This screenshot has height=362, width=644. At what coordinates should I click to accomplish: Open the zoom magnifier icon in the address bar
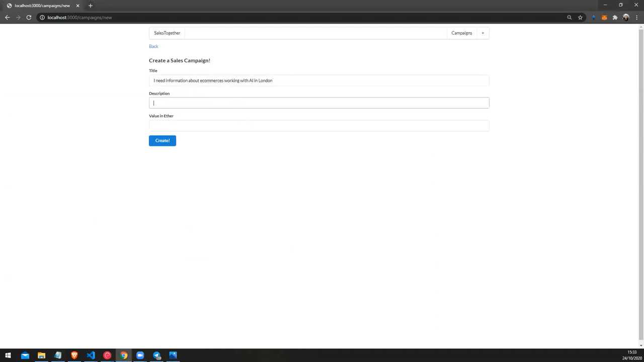570,17
